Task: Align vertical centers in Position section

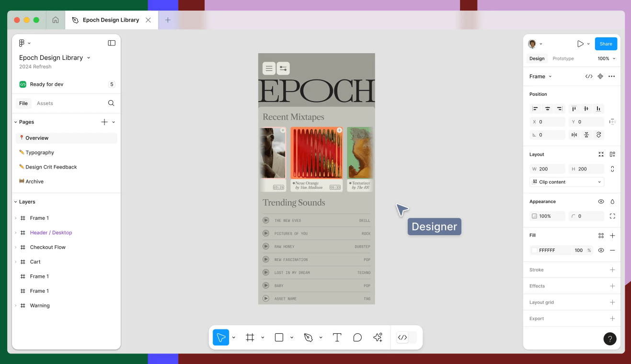Action: coord(586,109)
